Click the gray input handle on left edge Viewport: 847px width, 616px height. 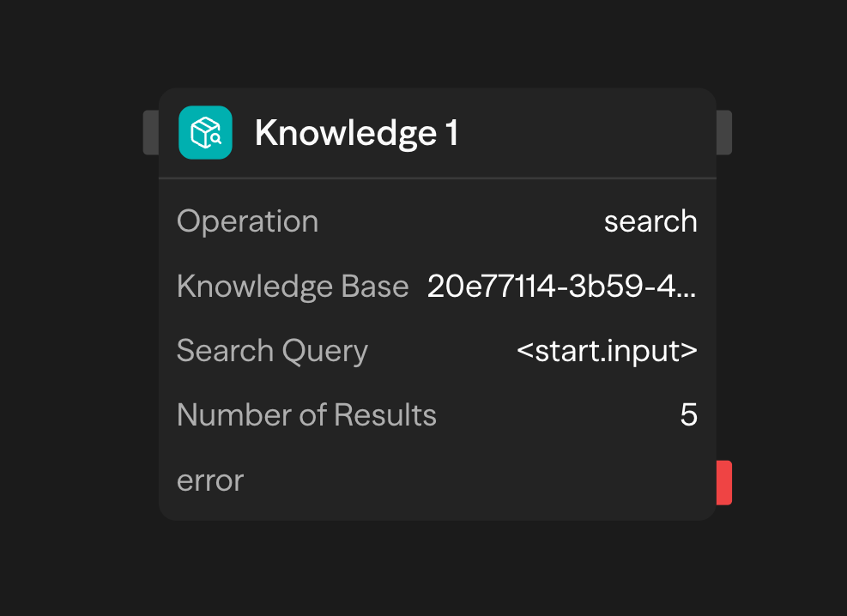coord(151,132)
